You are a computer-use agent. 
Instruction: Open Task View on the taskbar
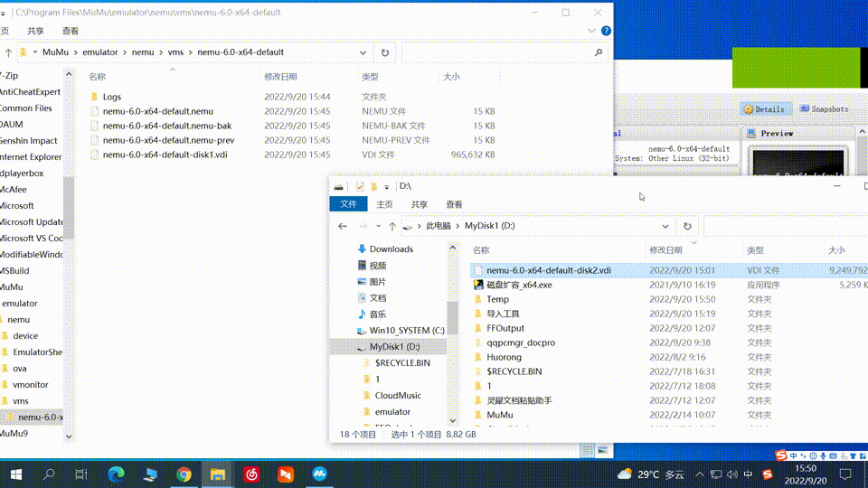point(81,474)
